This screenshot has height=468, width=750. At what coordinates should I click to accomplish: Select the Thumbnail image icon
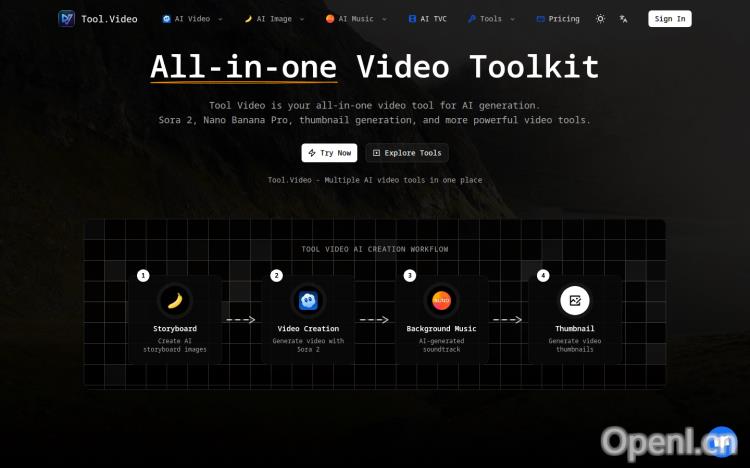(575, 301)
